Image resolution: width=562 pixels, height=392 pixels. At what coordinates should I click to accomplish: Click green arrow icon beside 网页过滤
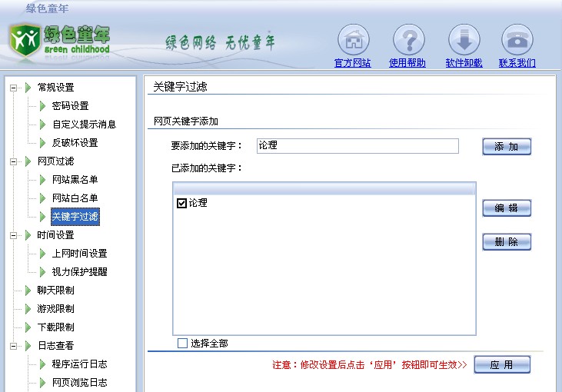(x=28, y=161)
